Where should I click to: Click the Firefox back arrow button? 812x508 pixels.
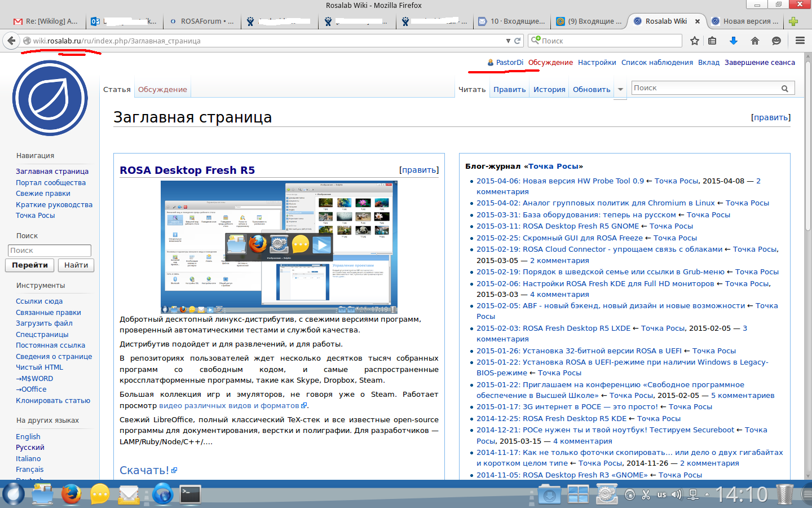pyautogui.click(x=11, y=41)
